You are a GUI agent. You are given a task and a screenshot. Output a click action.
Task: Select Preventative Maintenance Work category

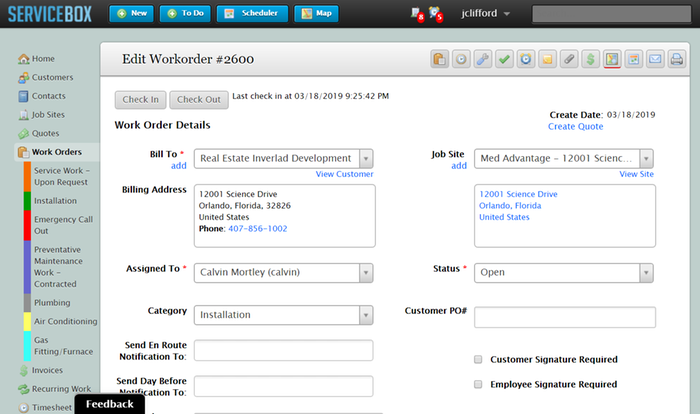click(x=58, y=267)
